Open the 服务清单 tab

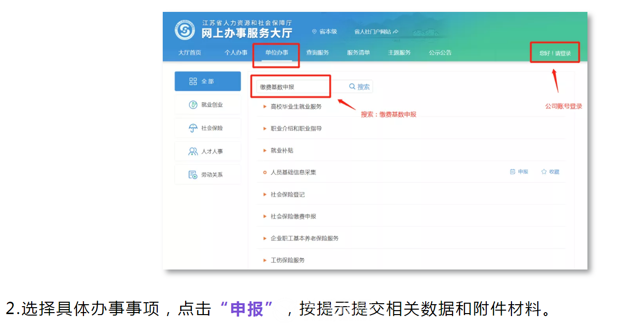[x=358, y=53]
